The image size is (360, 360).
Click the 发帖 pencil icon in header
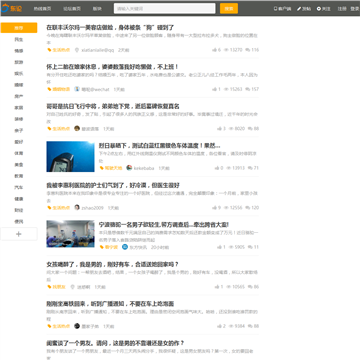click(x=299, y=9)
